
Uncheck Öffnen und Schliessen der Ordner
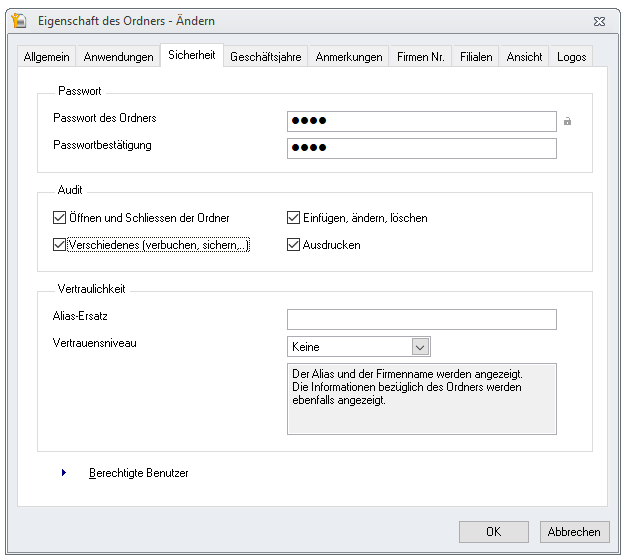(x=59, y=218)
